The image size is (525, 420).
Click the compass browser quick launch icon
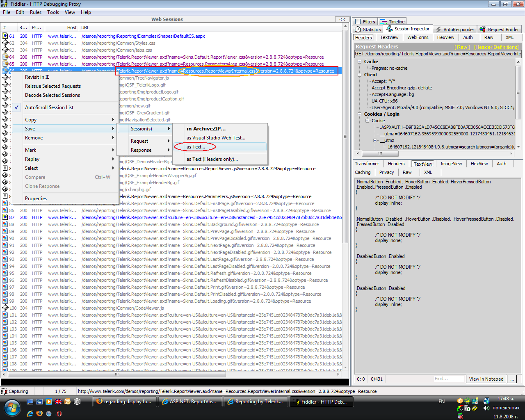click(49, 413)
